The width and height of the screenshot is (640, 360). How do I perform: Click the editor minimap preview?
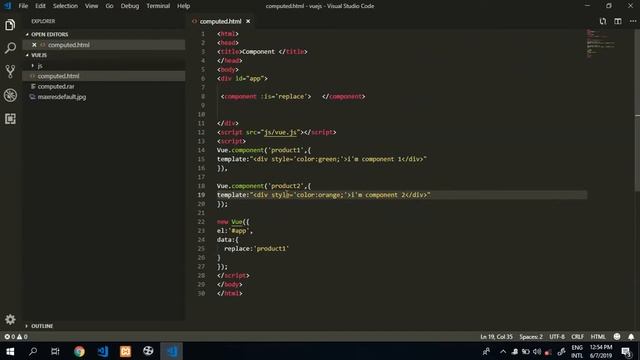(x=601, y=43)
